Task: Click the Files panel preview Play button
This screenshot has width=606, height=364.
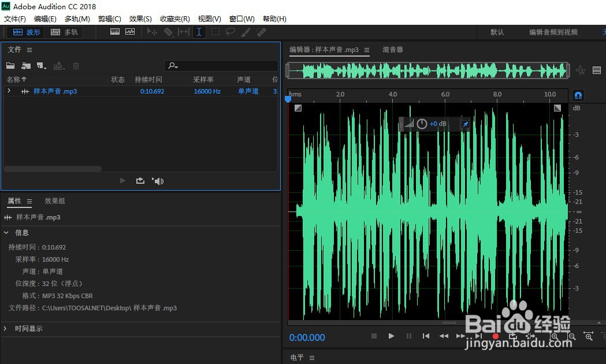Action: click(x=122, y=180)
